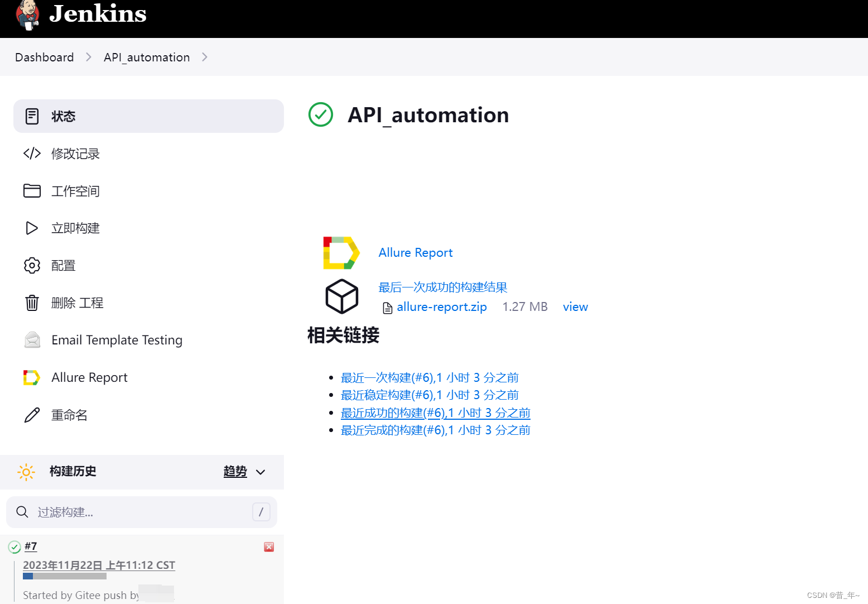Click the 修改记录 code brackets icon
This screenshot has width=868, height=604.
32,154
